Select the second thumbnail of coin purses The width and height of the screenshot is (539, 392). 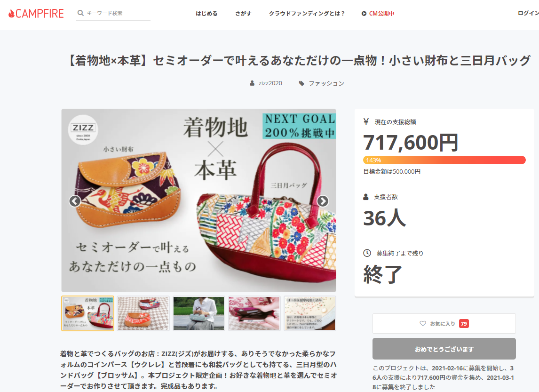tap(143, 313)
